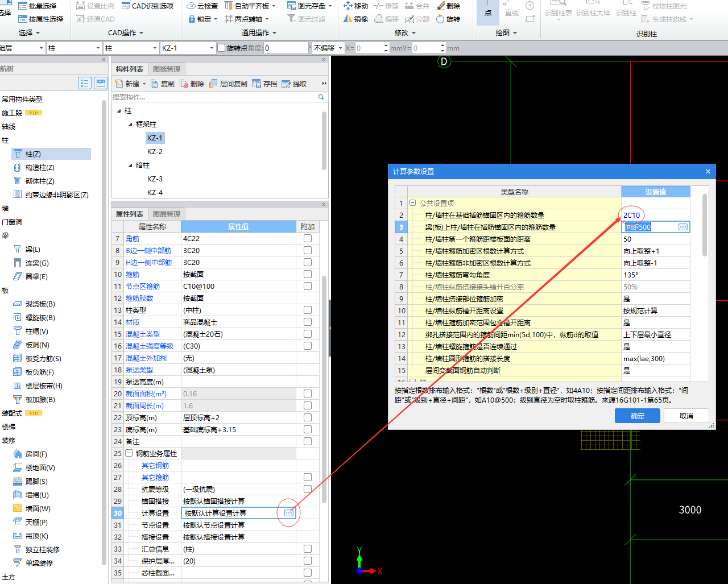This screenshot has height=584, width=728.
Task: Check 附加 box for 汇总信息 row
Action: click(x=308, y=549)
